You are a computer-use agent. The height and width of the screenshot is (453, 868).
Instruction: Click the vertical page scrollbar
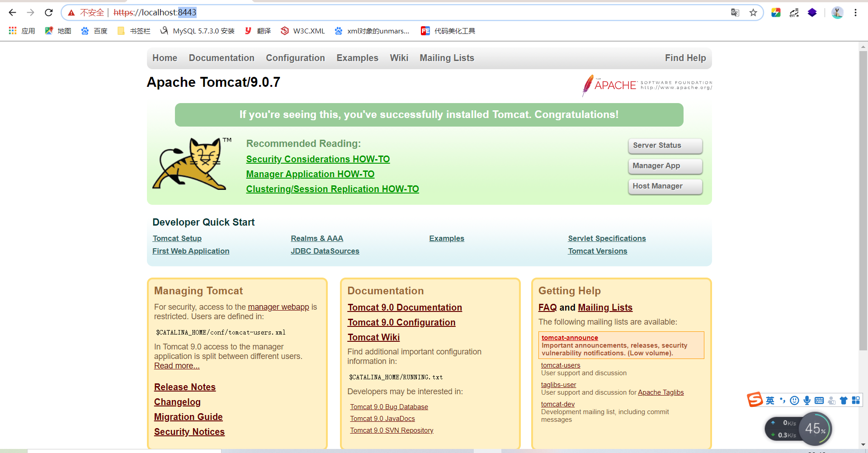coord(863,201)
